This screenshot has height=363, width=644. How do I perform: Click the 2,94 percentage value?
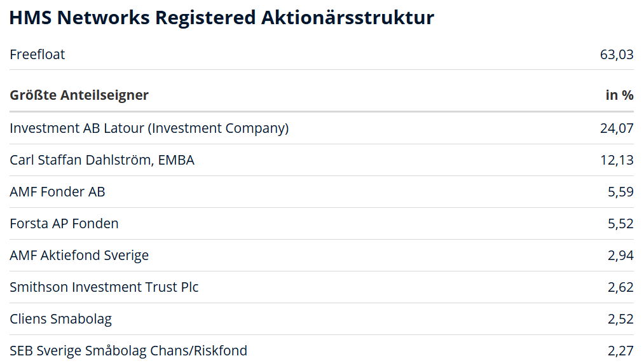pyautogui.click(x=620, y=256)
